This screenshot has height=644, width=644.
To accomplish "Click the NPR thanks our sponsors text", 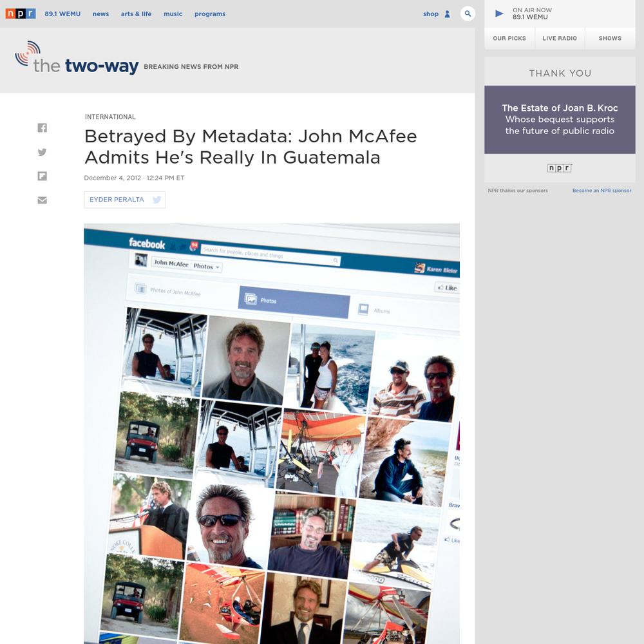I will tap(518, 191).
